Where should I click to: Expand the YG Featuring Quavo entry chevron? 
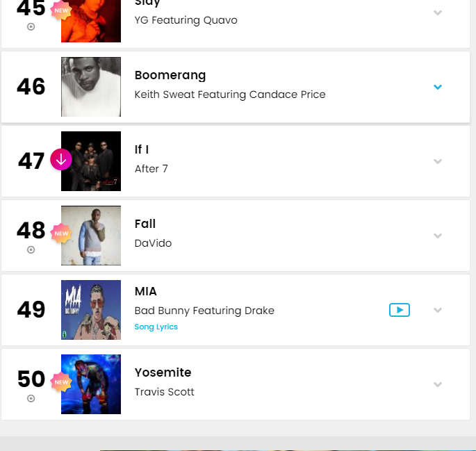click(x=438, y=13)
